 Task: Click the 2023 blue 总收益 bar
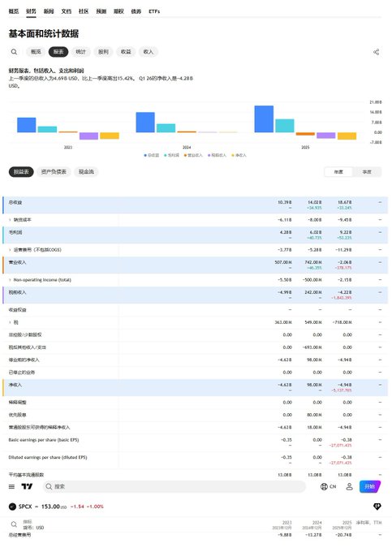(27, 125)
